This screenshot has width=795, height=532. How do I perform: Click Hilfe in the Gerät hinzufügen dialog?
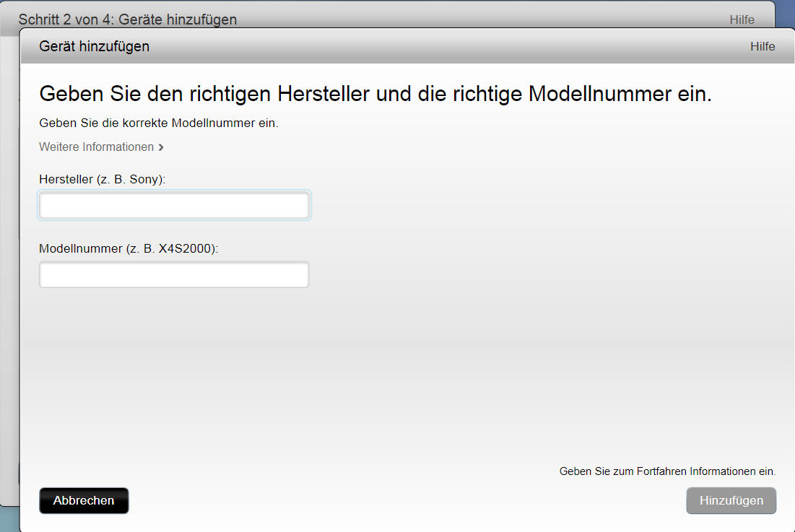click(762, 47)
